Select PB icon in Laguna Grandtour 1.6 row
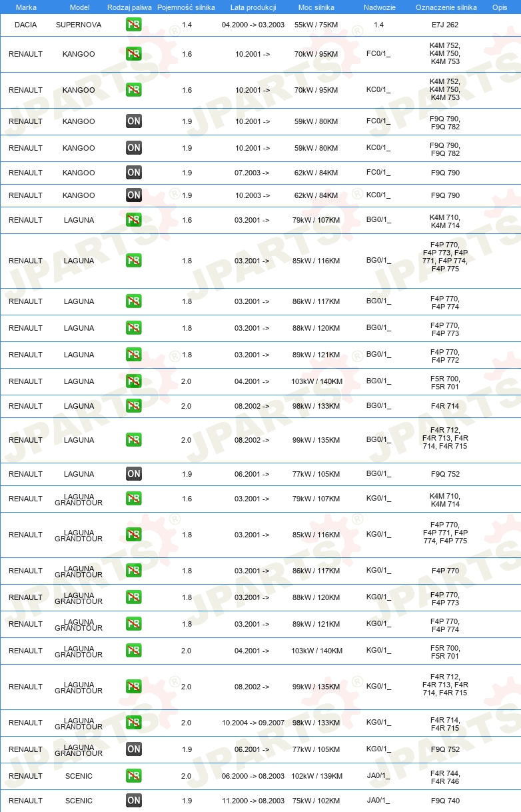This screenshot has height=812, width=521. pos(134,499)
